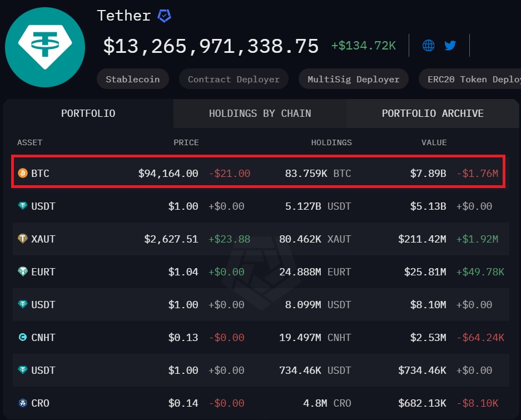Viewport: 521px width, 420px height.
Task: Click the Tether logo avatar
Action: 45,47
